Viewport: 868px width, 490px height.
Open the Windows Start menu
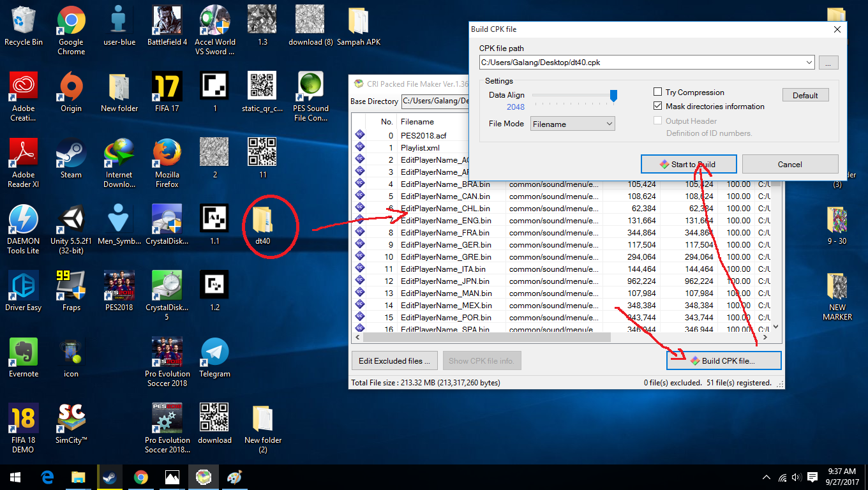[15, 477]
